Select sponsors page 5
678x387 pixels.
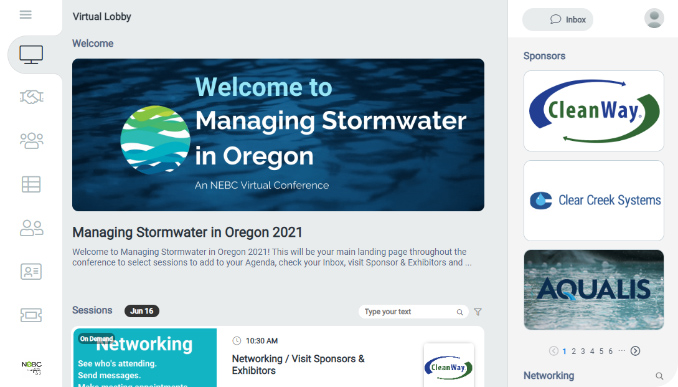coord(601,351)
